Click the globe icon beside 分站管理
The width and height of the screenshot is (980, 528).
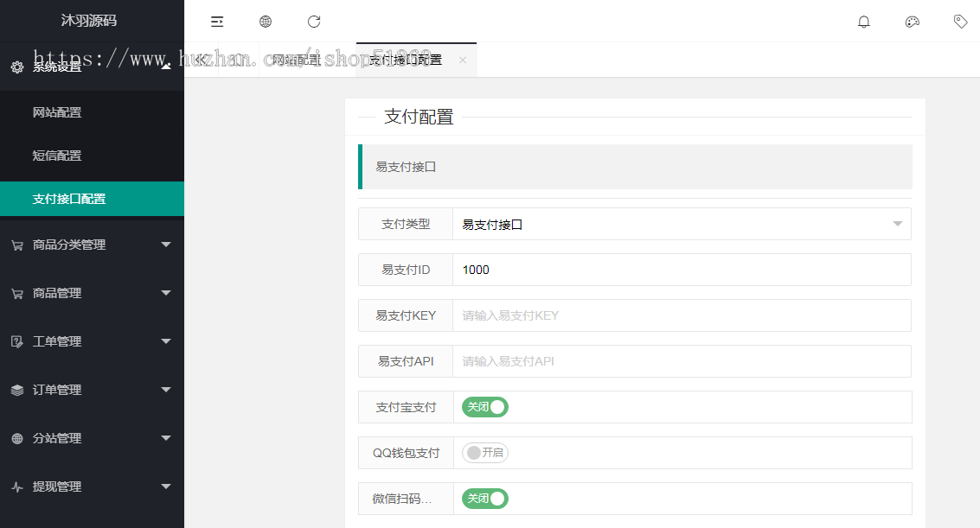pyautogui.click(x=17, y=438)
